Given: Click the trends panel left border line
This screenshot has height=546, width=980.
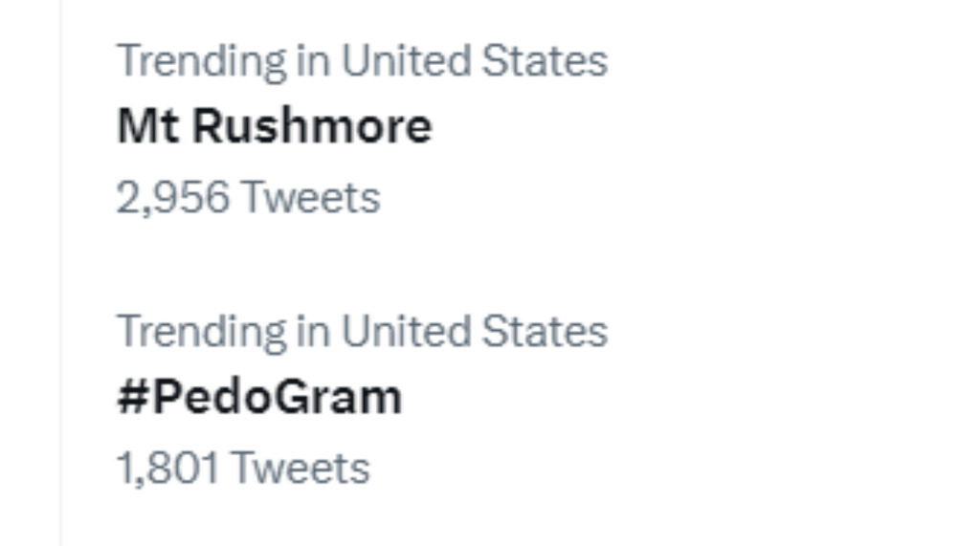Looking at the screenshot, I should 61,273.
